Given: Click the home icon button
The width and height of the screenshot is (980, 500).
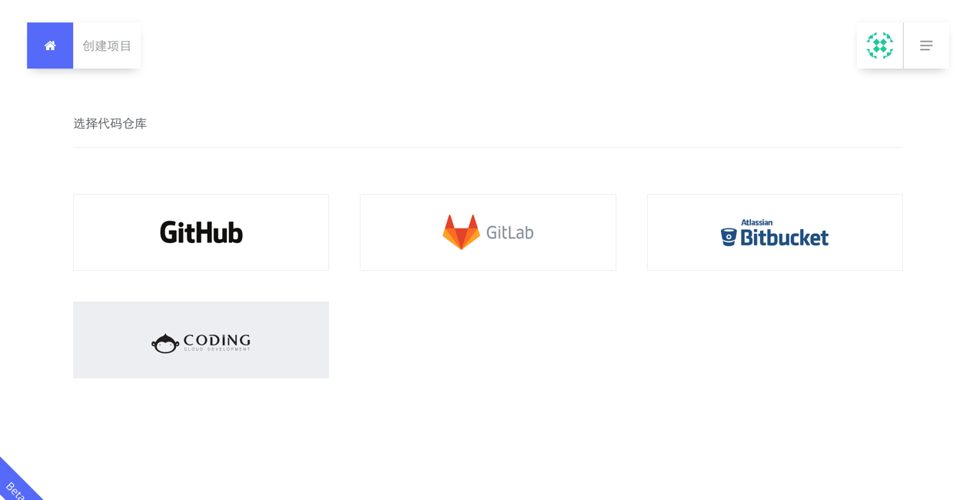Looking at the screenshot, I should point(50,45).
